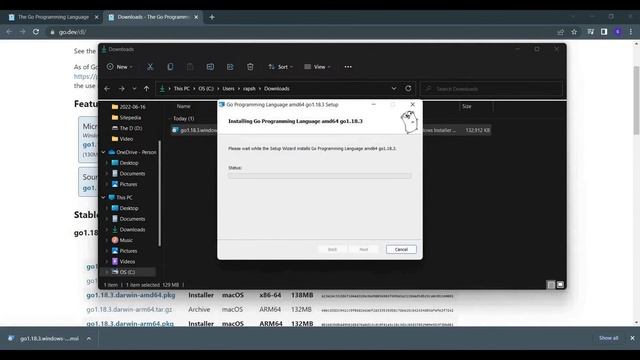Image resolution: width=640 pixels, height=360 pixels.
Task: Click the Name column header
Action: click(x=184, y=106)
